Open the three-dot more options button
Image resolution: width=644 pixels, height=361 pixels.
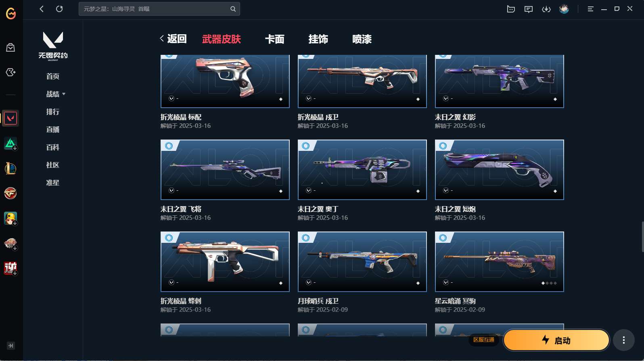click(x=624, y=340)
